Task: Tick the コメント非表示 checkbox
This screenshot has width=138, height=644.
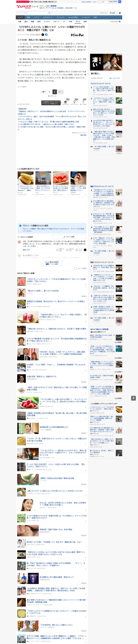Action: point(75,269)
